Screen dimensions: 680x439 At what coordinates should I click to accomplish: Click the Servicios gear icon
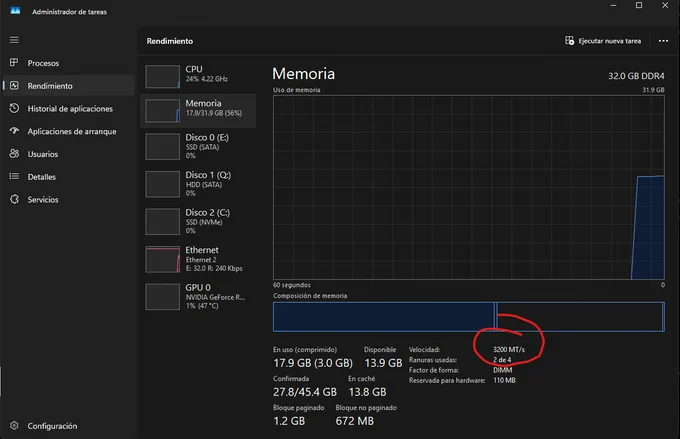pyautogui.click(x=14, y=199)
